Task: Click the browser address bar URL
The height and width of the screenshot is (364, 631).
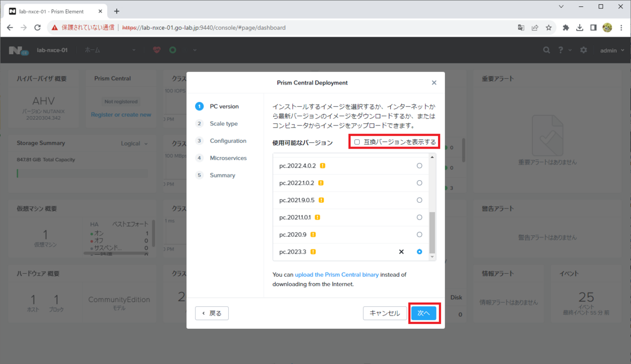Action: 204,27
